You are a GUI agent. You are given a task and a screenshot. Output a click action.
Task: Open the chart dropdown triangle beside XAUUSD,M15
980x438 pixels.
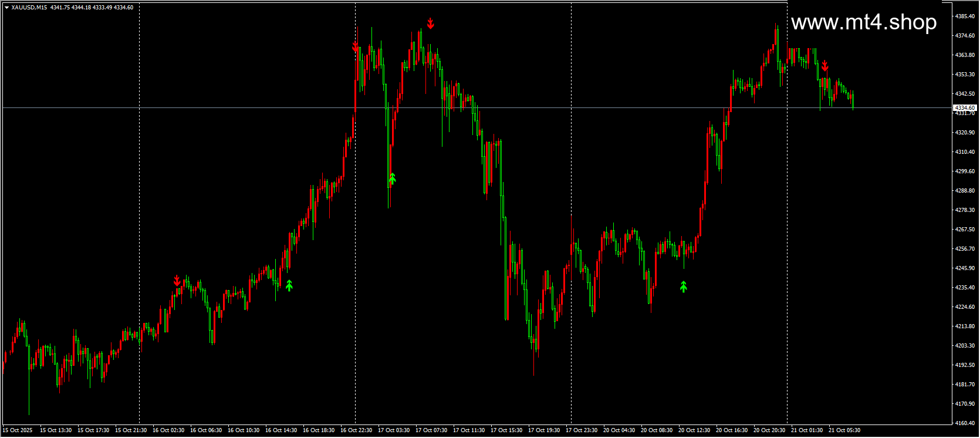(6, 8)
